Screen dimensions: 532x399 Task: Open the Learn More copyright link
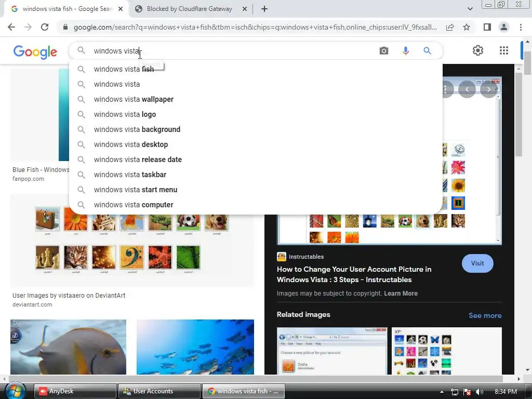point(401,294)
